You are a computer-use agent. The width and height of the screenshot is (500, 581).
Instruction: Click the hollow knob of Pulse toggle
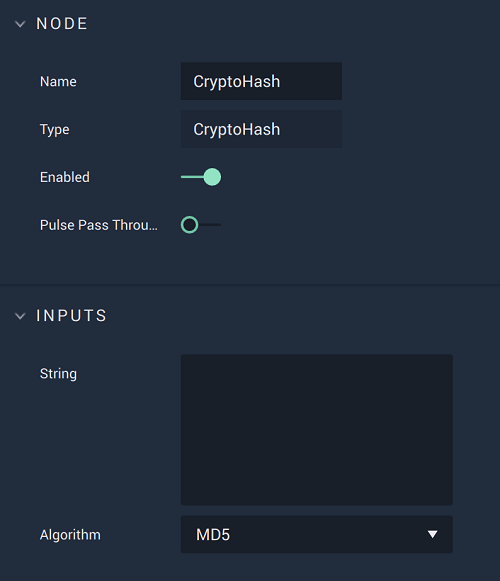tap(189, 225)
